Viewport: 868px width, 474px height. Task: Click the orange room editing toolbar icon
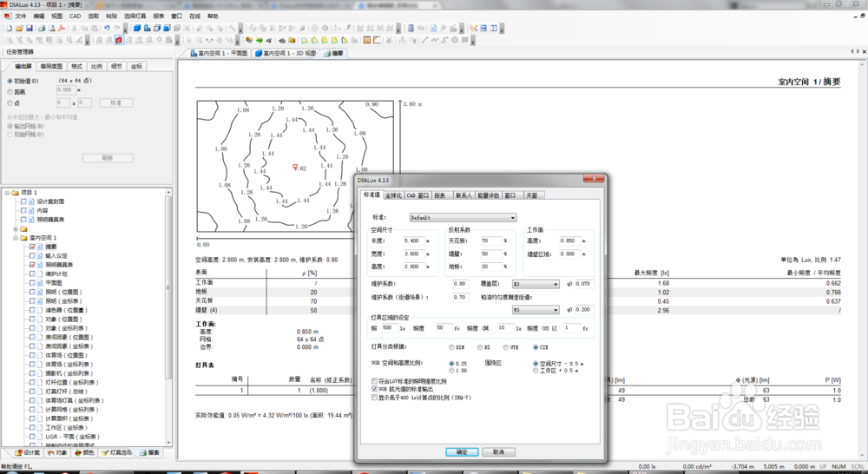click(x=249, y=40)
